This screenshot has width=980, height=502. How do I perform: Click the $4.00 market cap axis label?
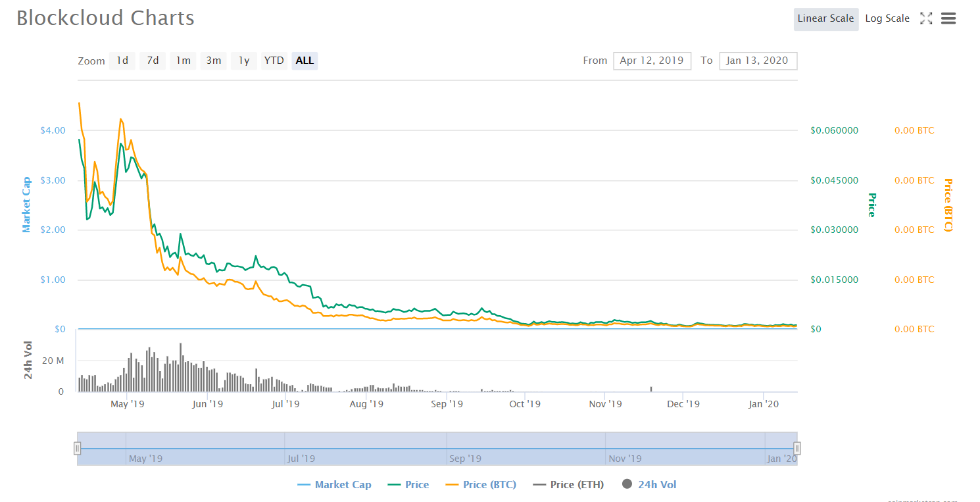coord(53,130)
